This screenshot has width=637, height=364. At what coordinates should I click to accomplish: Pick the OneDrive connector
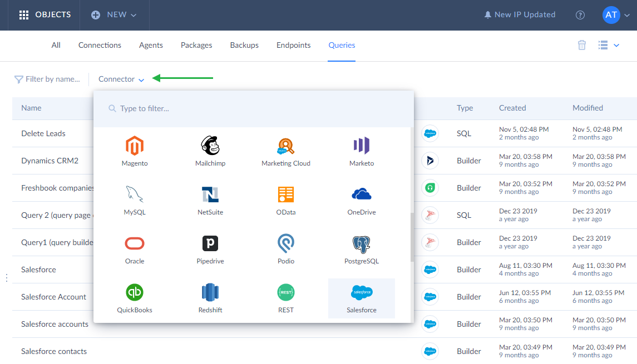pos(361,200)
